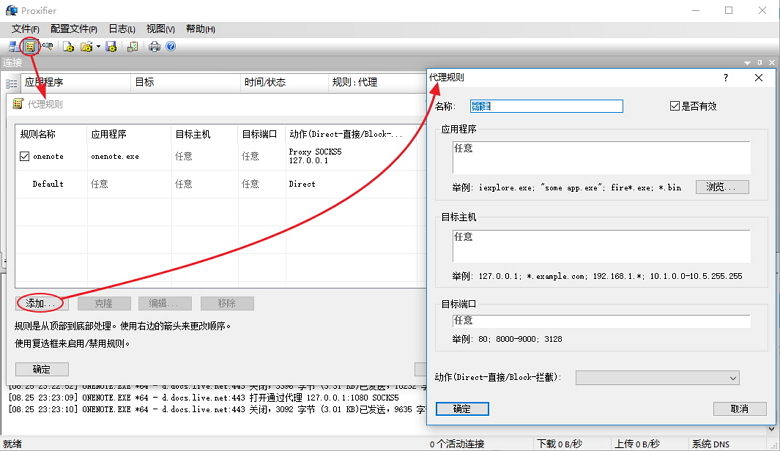Click the status bar 0 个活动连接 entry
780x451 pixels.
457,444
